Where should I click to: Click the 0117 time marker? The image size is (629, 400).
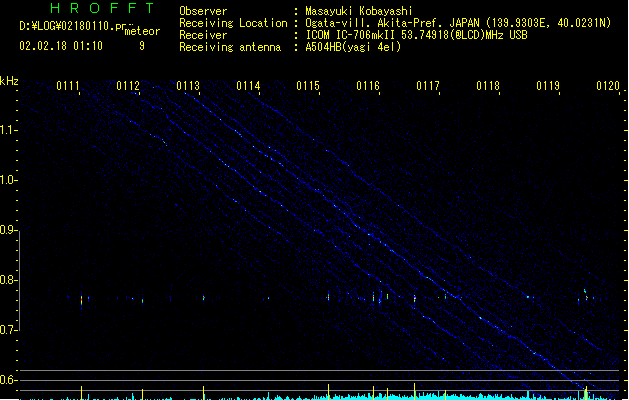[428, 86]
